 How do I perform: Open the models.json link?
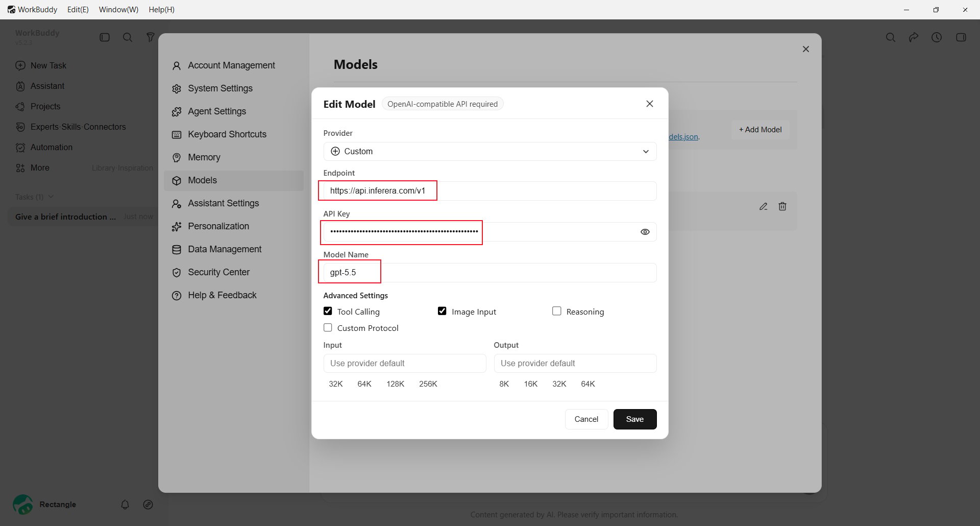pos(684,137)
